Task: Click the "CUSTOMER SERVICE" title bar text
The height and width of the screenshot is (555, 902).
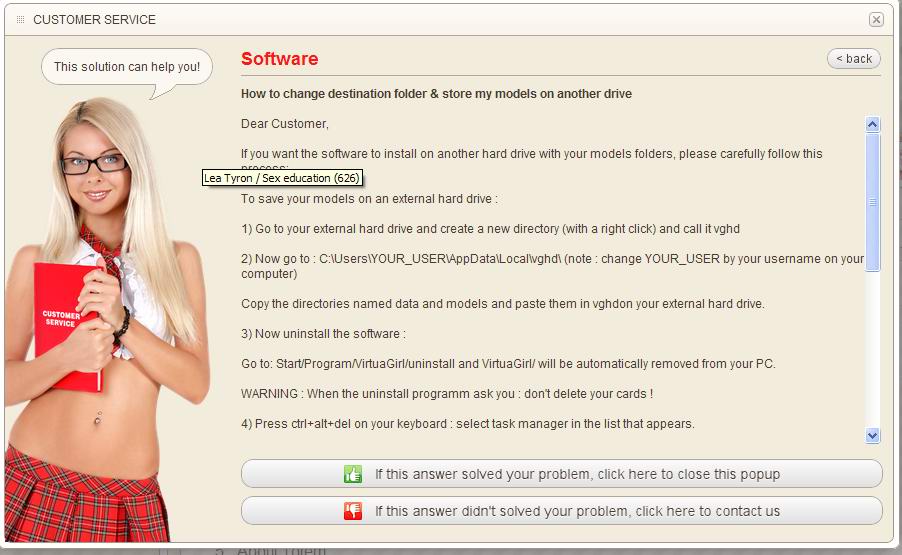Action: coord(94,20)
